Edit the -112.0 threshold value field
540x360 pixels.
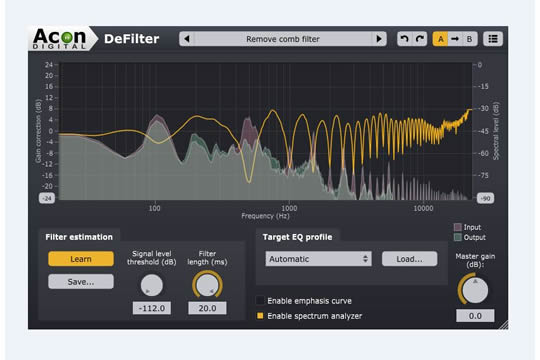pyautogui.click(x=152, y=308)
